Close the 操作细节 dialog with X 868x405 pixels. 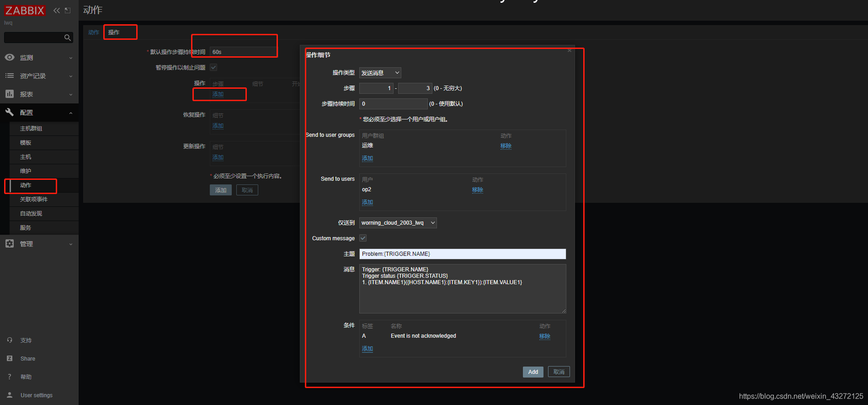tap(570, 50)
